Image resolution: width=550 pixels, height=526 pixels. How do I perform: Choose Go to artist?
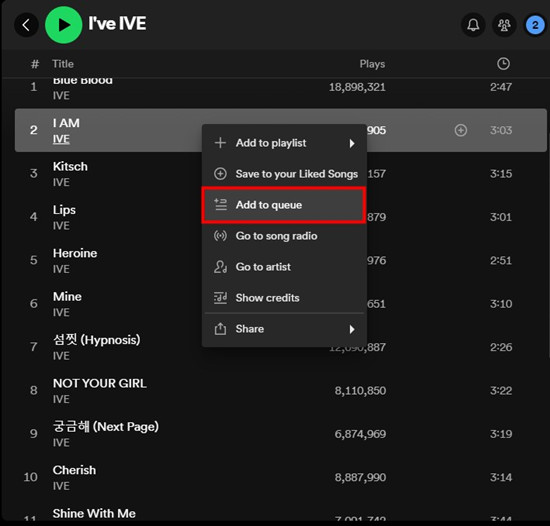point(284,267)
